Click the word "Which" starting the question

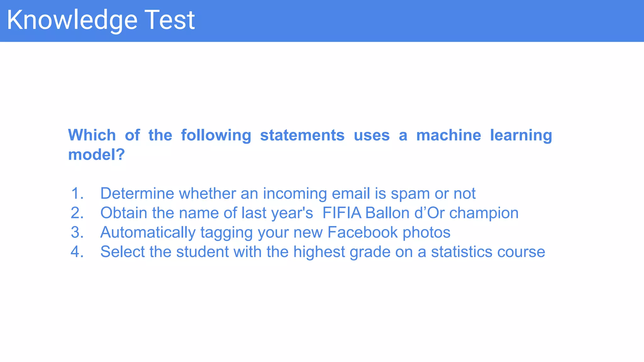point(92,135)
